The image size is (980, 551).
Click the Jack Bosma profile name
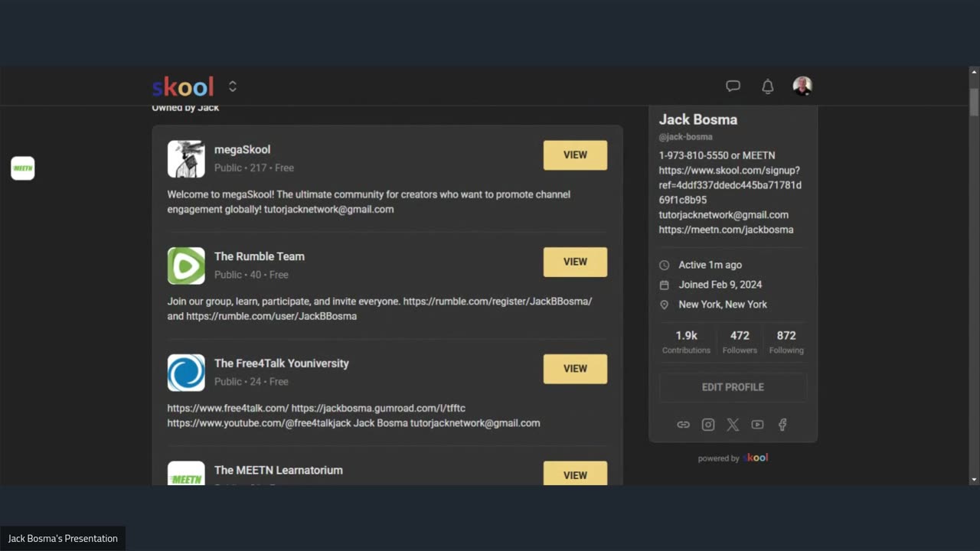(x=698, y=119)
